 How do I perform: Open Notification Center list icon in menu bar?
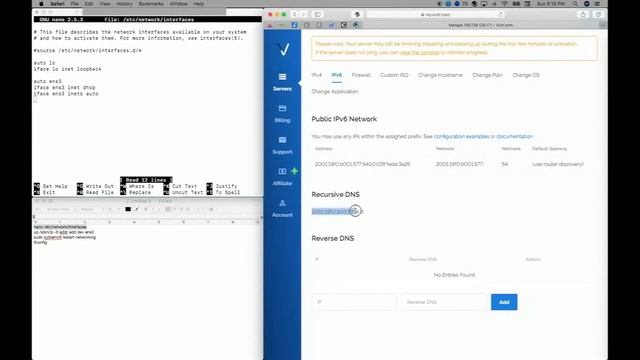[x=598, y=4]
